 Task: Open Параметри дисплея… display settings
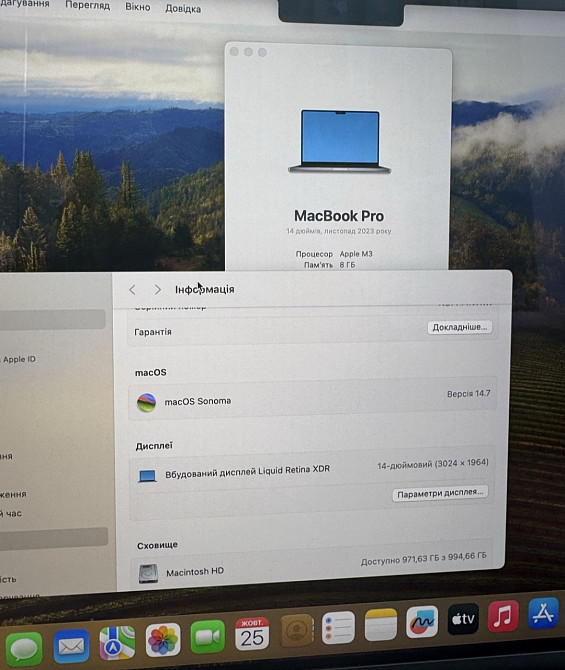coord(440,494)
